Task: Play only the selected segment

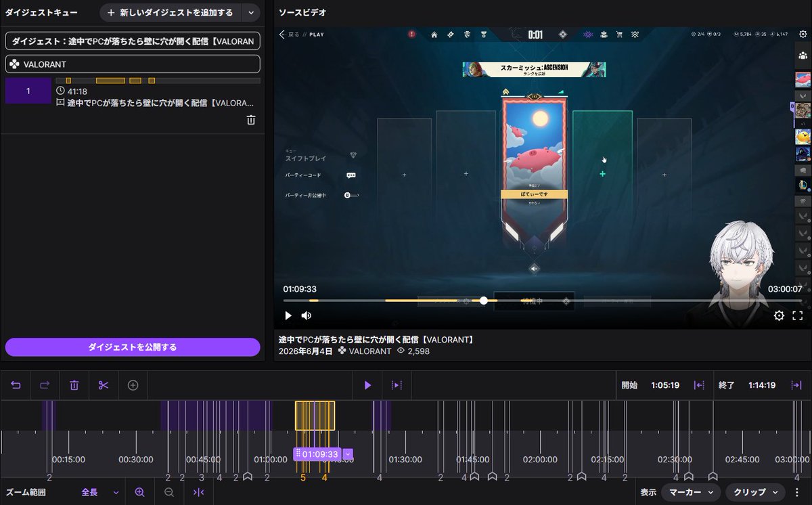Action: 397,385
